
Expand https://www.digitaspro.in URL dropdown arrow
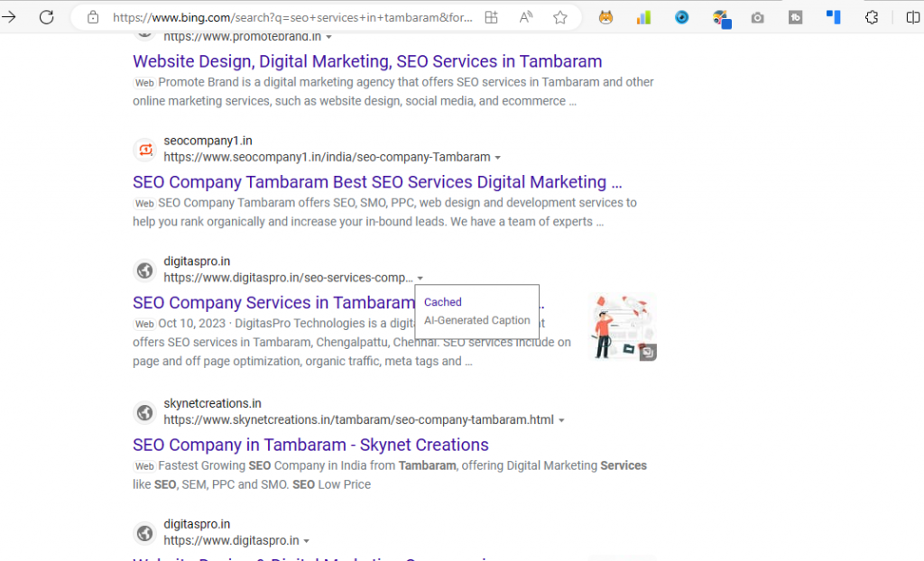click(307, 541)
